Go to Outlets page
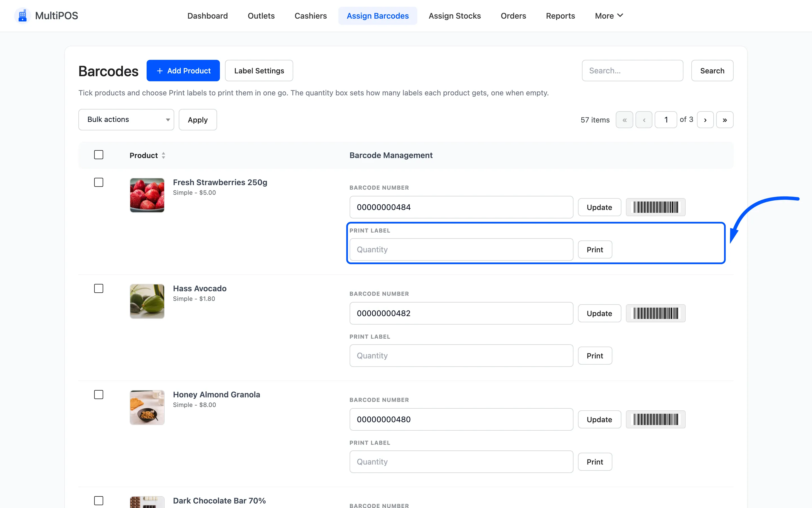812x508 pixels. point(261,16)
